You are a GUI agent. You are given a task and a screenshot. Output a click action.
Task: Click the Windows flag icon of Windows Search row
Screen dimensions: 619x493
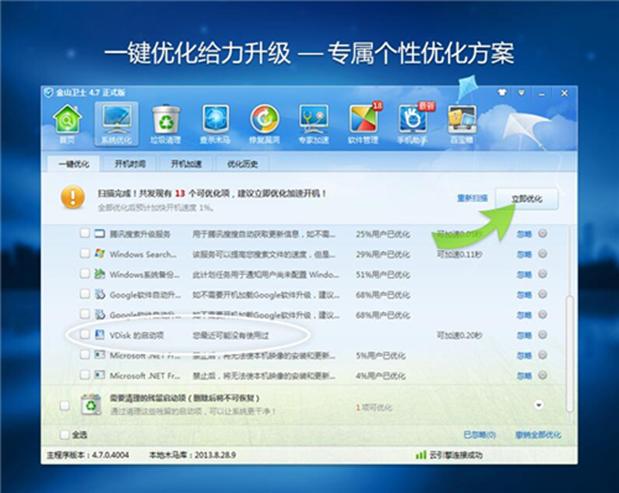(x=100, y=253)
